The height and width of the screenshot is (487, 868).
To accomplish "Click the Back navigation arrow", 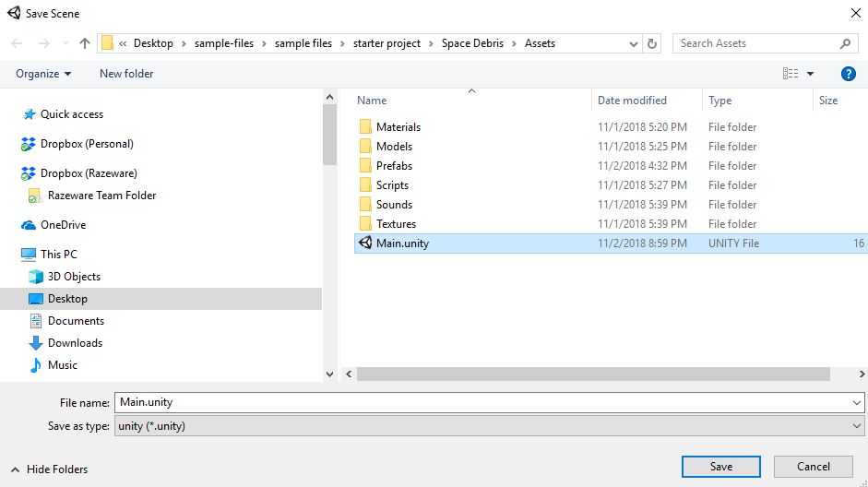I will (x=18, y=43).
